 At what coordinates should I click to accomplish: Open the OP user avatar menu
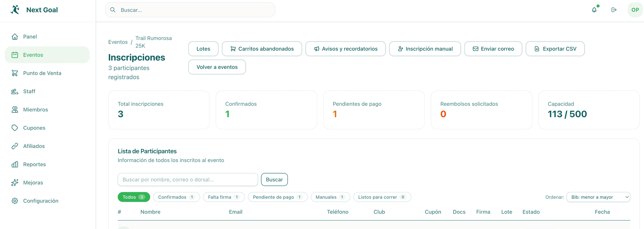pyautogui.click(x=635, y=10)
